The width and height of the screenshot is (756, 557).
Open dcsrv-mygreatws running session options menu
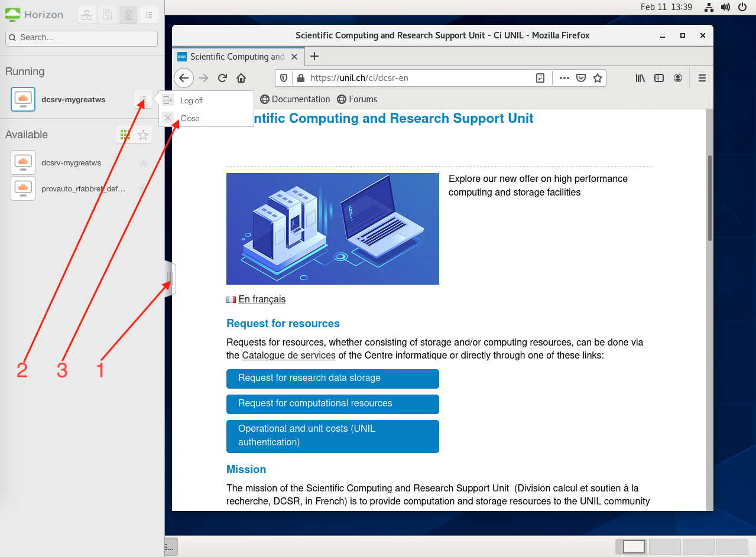(x=143, y=100)
